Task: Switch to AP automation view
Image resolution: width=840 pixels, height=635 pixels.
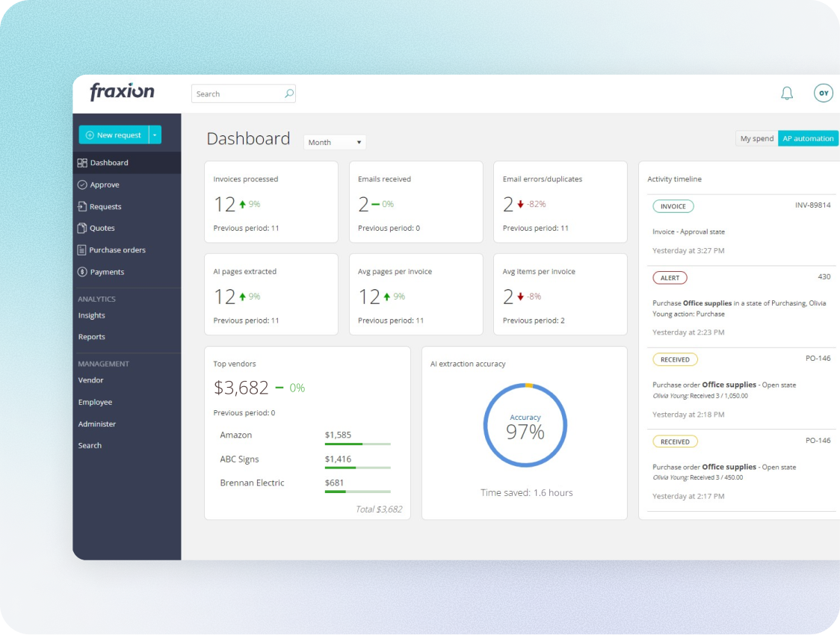Action: point(808,139)
